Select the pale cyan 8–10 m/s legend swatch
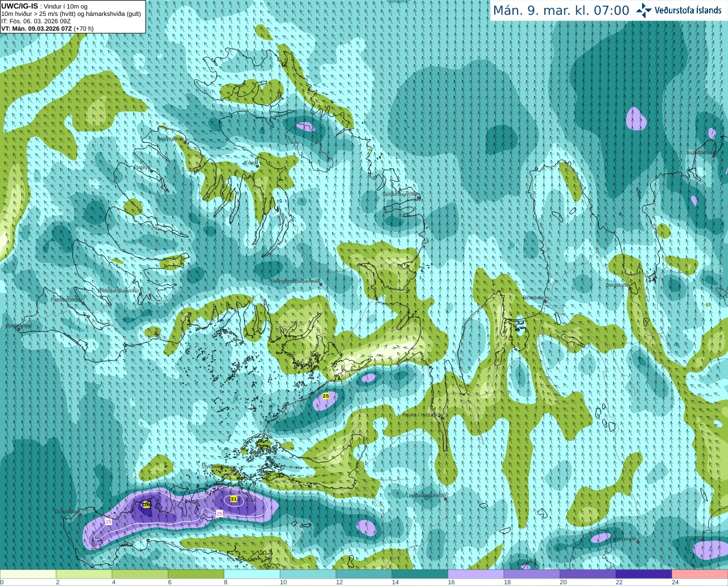 coord(252,574)
